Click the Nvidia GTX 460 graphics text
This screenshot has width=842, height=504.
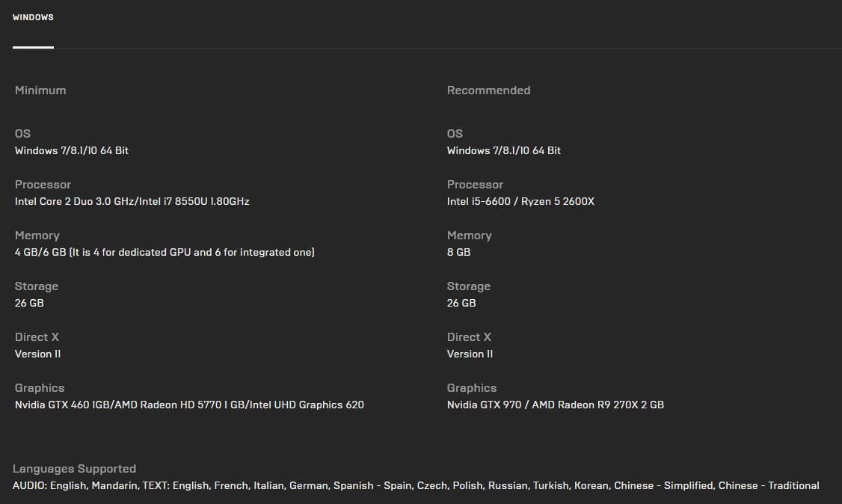(189, 405)
